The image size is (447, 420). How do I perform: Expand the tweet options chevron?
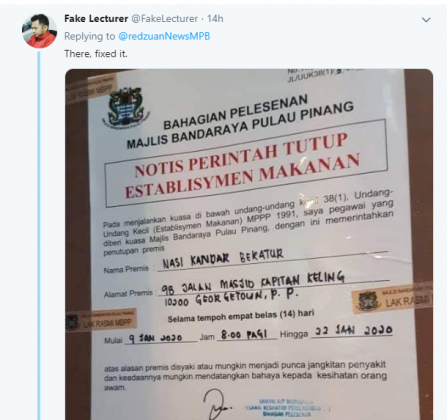tap(426, 20)
